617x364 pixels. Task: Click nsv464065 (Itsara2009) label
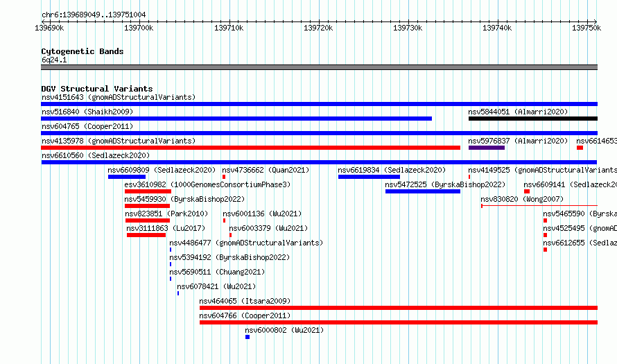[245, 301]
